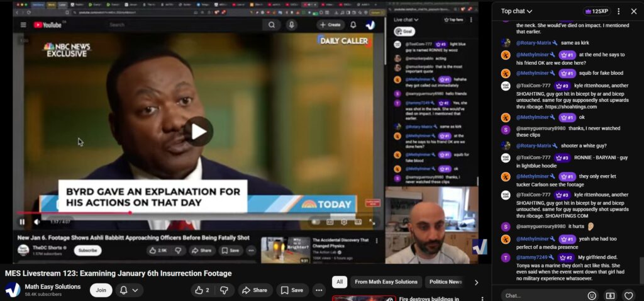The height and width of the screenshot is (301, 644).
Task: Open the Math Easy Solutions channel avatar
Action: [x=13, y=290]
